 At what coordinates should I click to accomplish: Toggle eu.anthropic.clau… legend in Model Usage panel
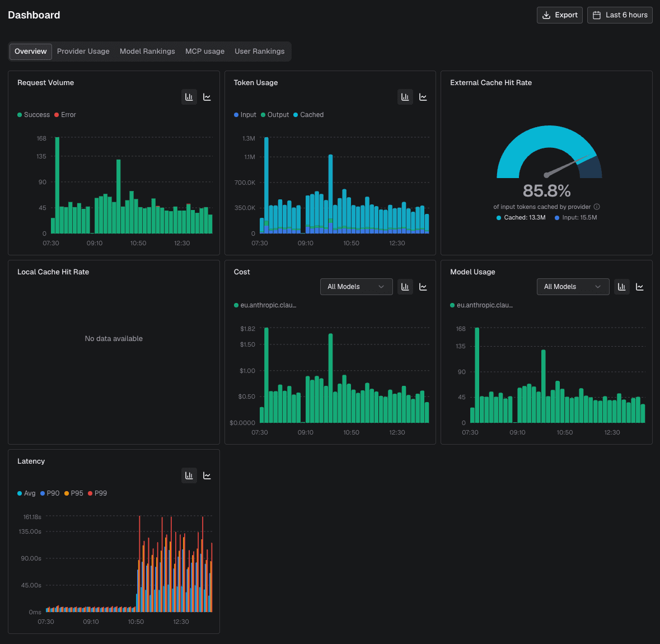click(481, 305)
